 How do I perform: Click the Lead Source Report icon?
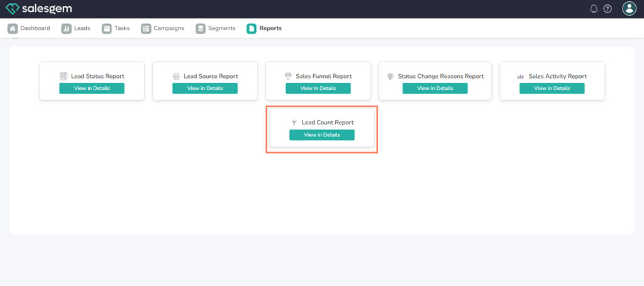click(176, 76)
